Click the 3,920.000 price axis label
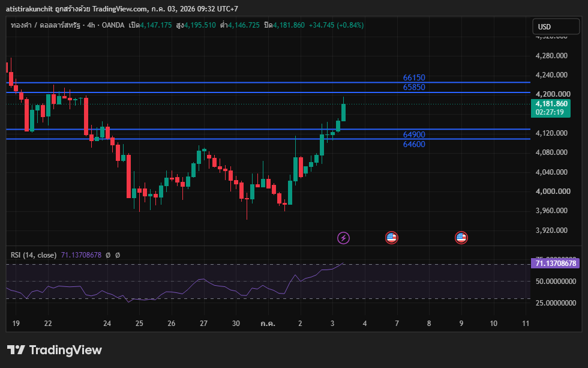 551,231
